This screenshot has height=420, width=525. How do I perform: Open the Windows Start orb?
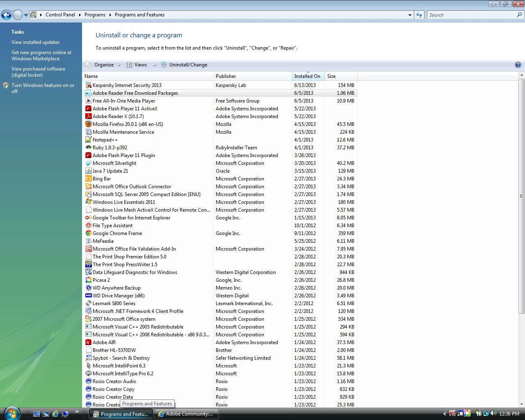pyautogui.click(x=11, y=413)
